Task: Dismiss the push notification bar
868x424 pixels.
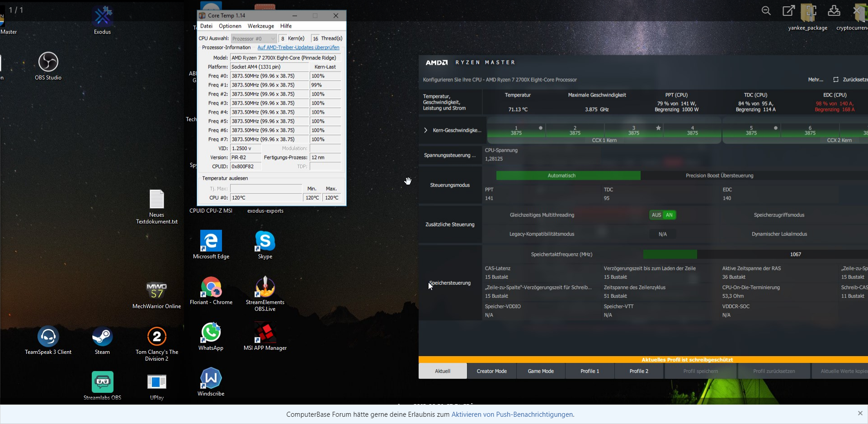Action: [860, 413]
